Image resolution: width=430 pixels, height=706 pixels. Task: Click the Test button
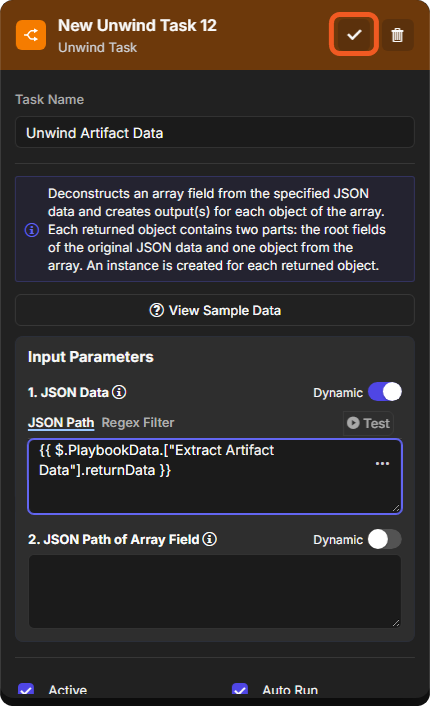pos(368,423)
